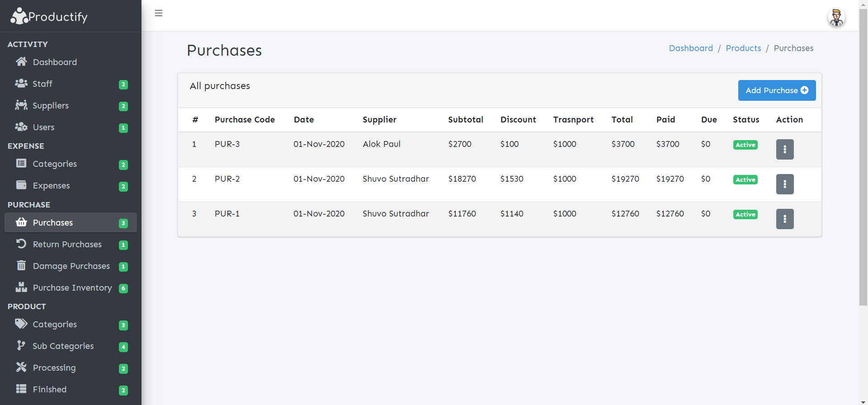
Task: Click Shuvo Sutradhar in PUR-2 row
Action: pyautogui.click(x=396, y=179)
